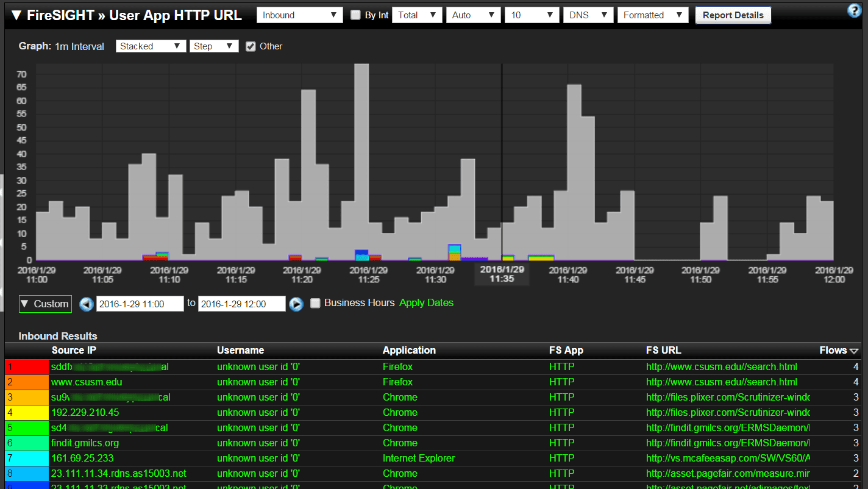The height and width of the screenshot is (489, 868).
Task: Go to next time range arrow
Action: [x=296, y=304]
